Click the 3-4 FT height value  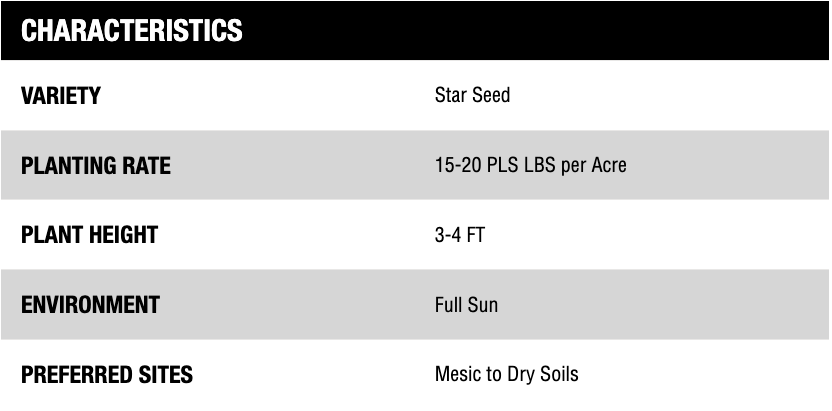(x=460, y=235)
